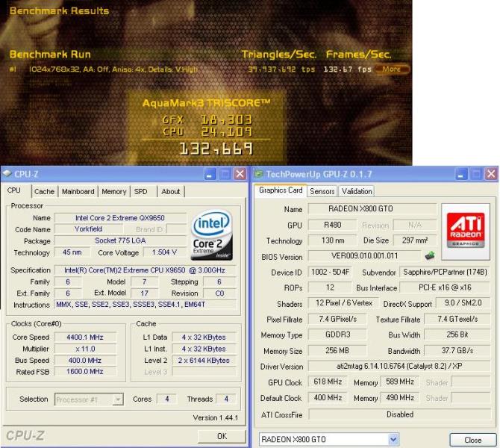Minimize the GPU-Z window
This screenshot has height=448, width=500.
461,174
